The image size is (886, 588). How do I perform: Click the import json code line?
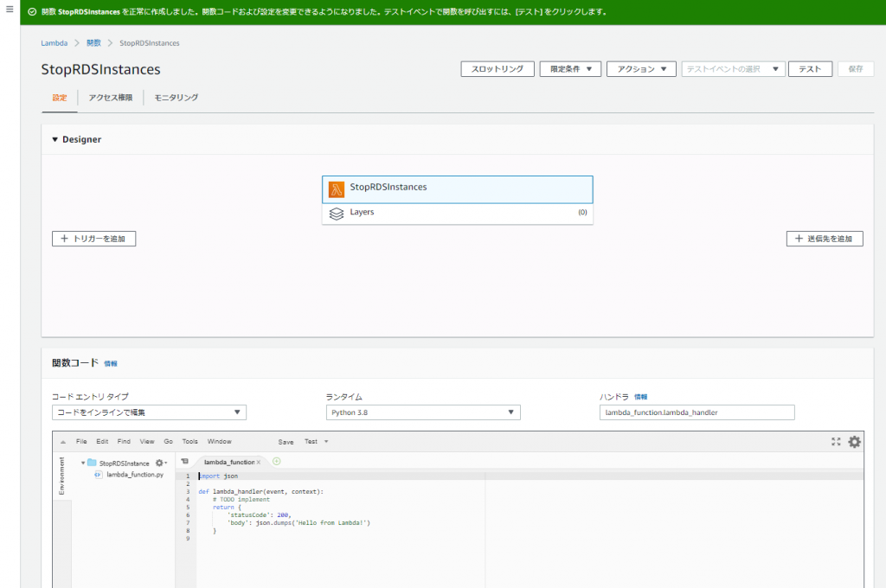[218, 476]
